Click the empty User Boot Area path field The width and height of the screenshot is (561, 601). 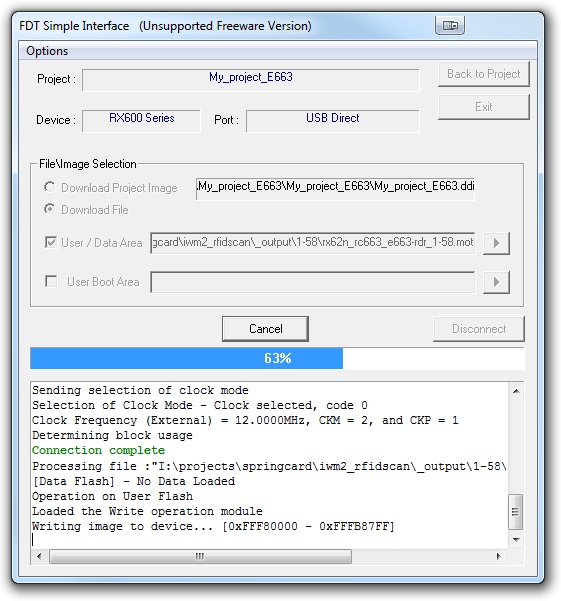(x=313, y=282)
